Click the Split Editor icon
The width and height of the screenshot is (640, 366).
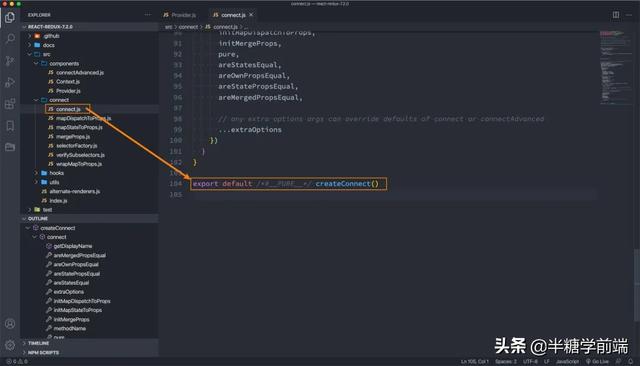pos(616,15)
